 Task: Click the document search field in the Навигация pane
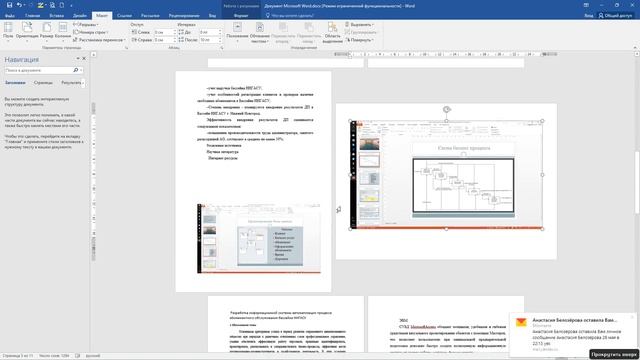tap(38, 70)
